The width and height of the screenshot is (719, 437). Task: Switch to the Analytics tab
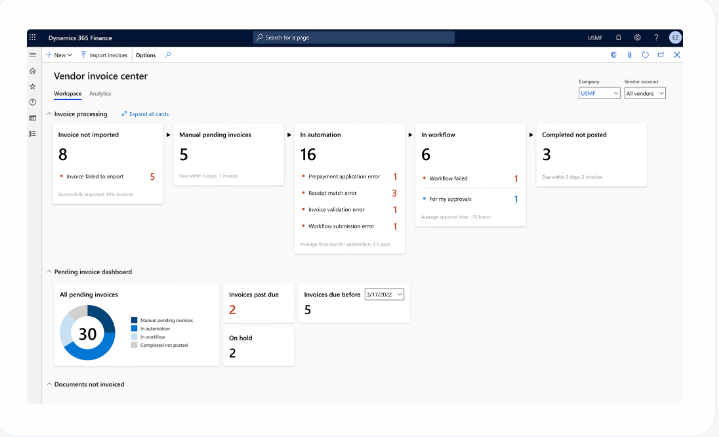pyautogui.click(x=100, y=94)
